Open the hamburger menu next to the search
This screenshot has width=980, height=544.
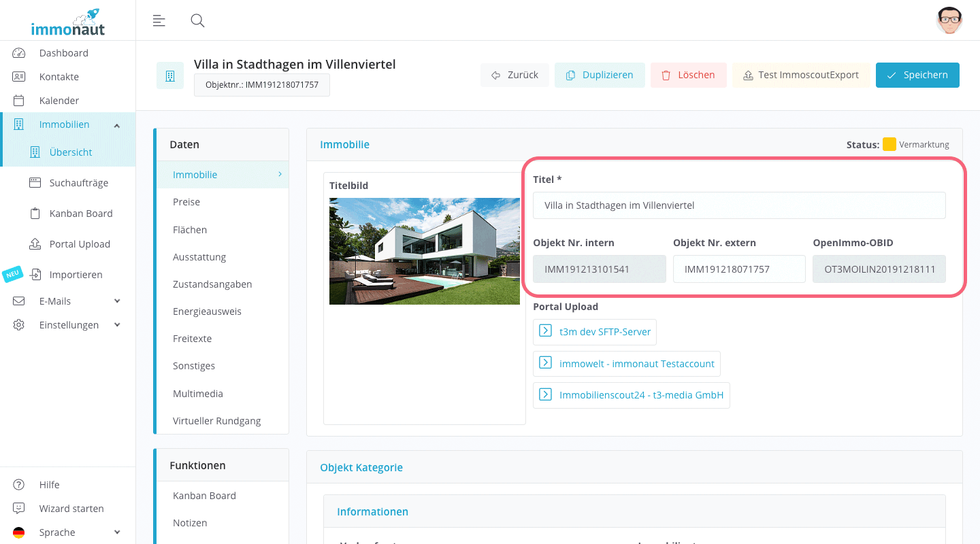click(x=159, y=20)
